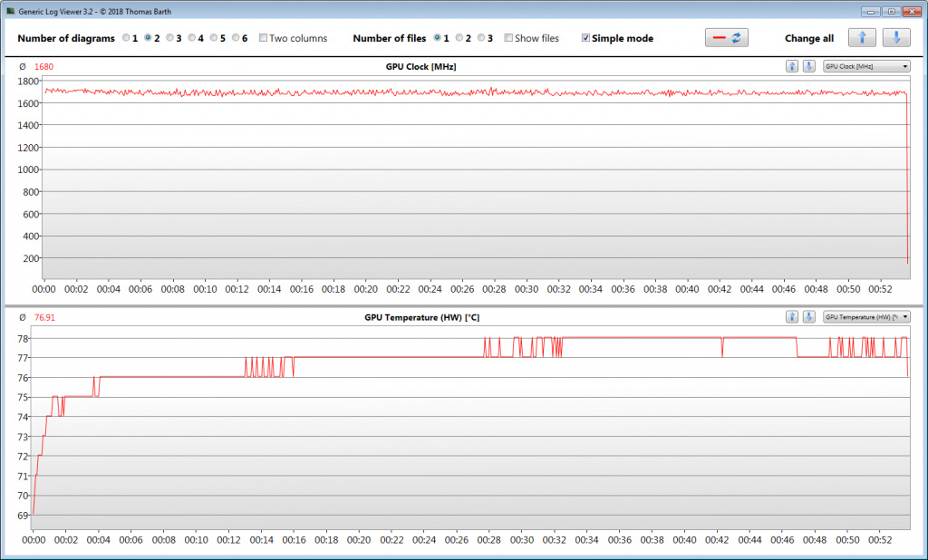Screen dimensions: 928x560
Task: Choose 2 for Number of files
Action: tap(459, 38)
